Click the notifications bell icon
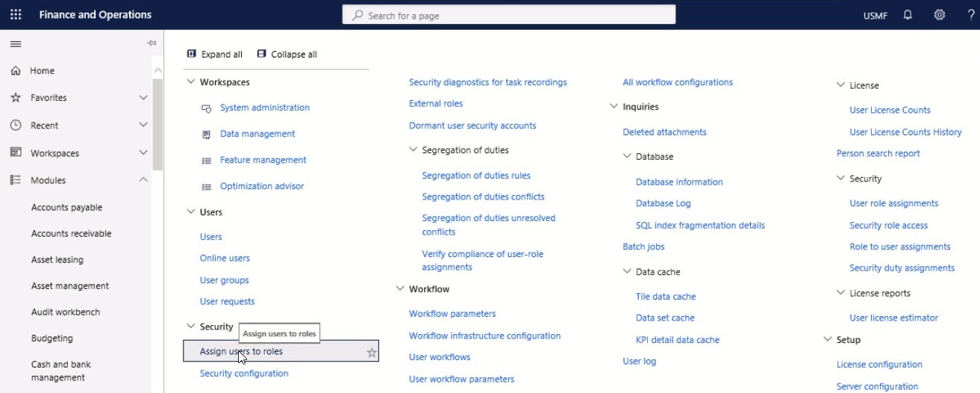This screenshot has height=393, width=980. 908,14
